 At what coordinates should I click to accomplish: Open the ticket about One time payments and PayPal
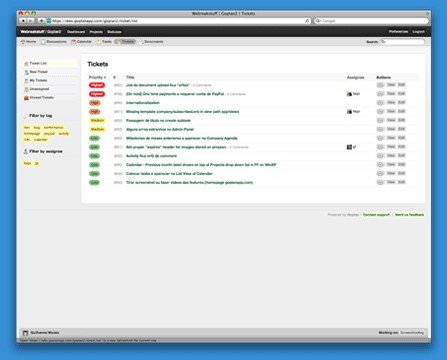point(175,94)
